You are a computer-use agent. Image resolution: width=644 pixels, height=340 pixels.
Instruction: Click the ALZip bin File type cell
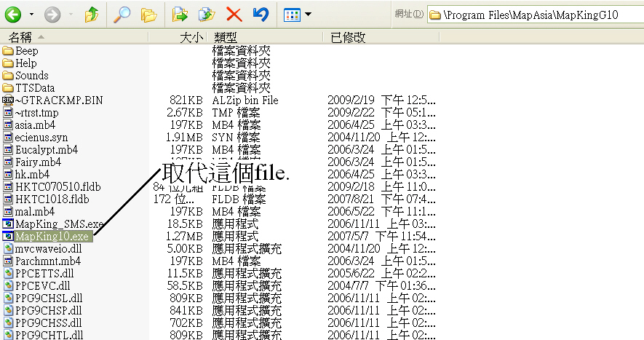245,100
